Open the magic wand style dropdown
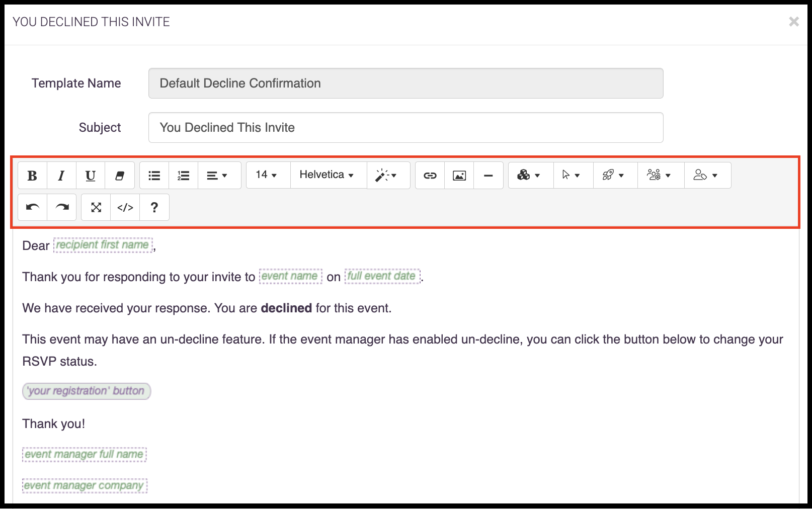The image size is (812, 509). pos(388,176)
